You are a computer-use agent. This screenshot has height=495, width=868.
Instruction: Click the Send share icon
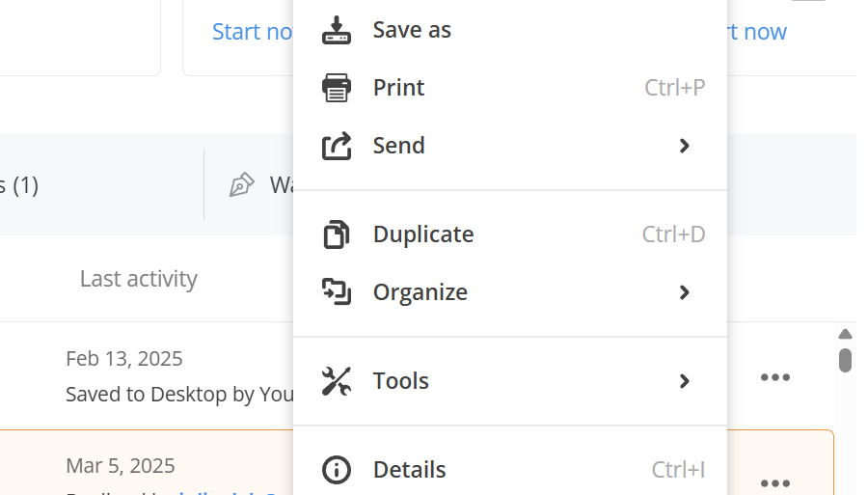pyautogui.click(x=336, y=146)
